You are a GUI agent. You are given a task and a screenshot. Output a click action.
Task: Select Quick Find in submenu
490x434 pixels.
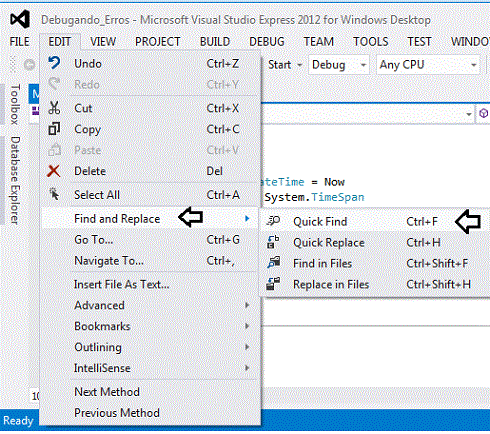(x=375, y=221)
